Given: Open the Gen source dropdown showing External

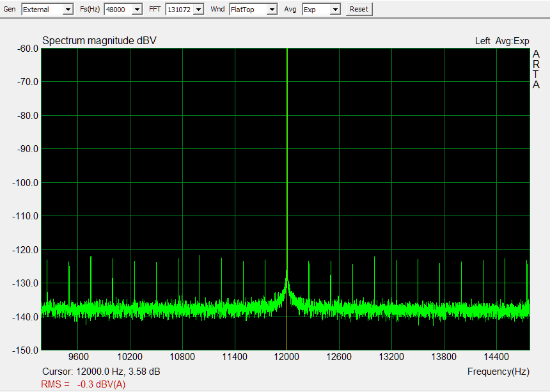Looking at the screenshot, I should coord(47,10).
